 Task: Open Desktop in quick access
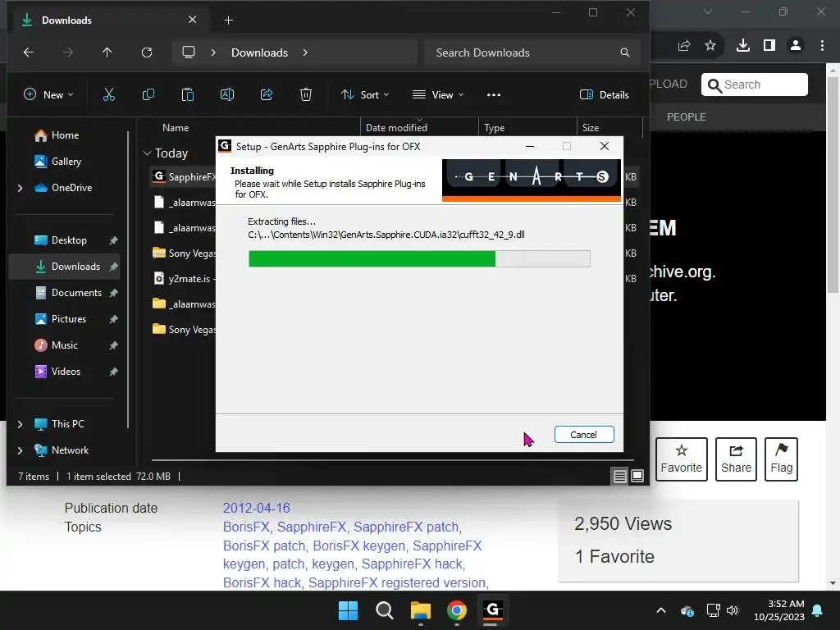click(69, 240)
